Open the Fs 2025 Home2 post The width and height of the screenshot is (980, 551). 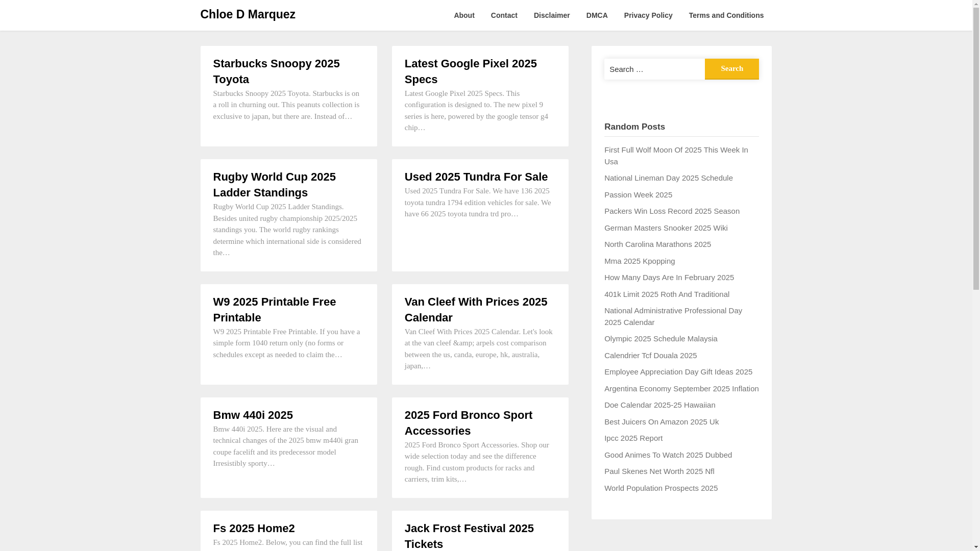pyautogui.click(x=254, y=529)
